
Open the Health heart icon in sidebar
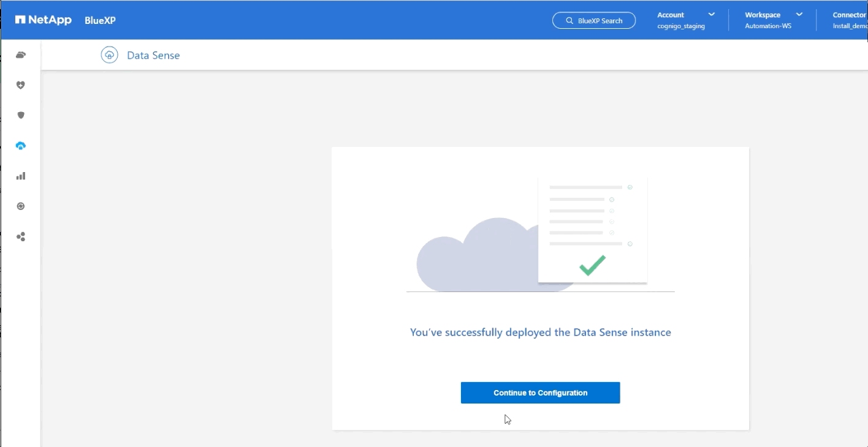(21, 86)
